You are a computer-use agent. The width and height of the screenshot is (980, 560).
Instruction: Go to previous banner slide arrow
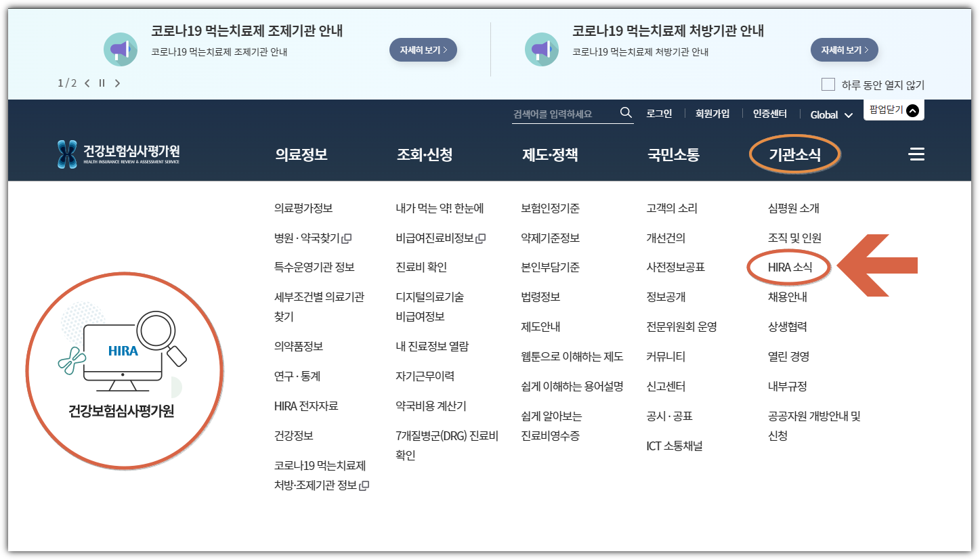[87, 83]
